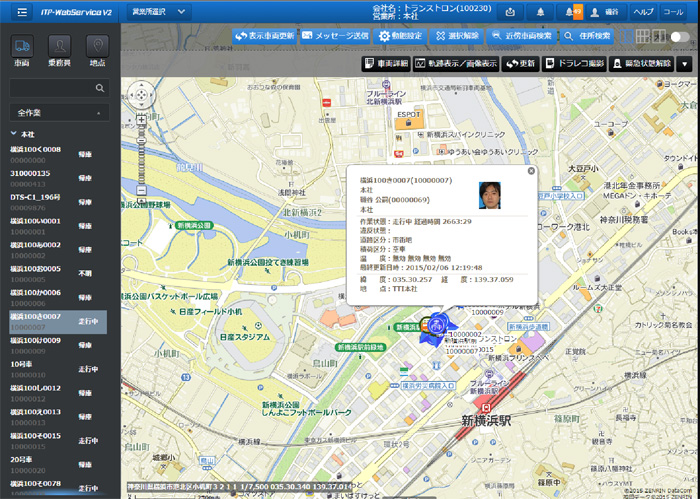Click the search magnifier icon

pyautogui.click(x=100, y=89)
